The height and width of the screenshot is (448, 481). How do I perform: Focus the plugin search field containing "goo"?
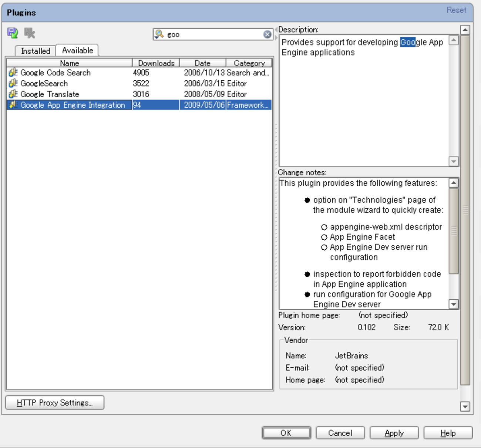point(214,34)
